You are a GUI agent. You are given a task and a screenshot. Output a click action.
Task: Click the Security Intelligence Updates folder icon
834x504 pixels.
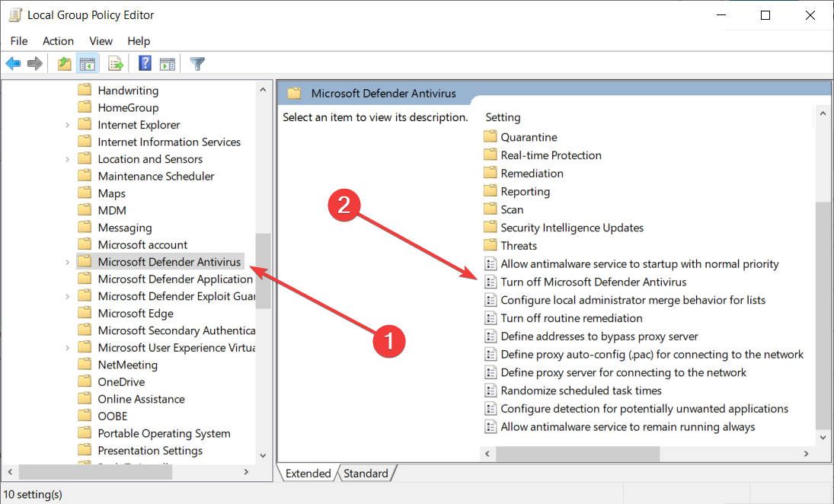pyautogui.click(x=490, y=227)
